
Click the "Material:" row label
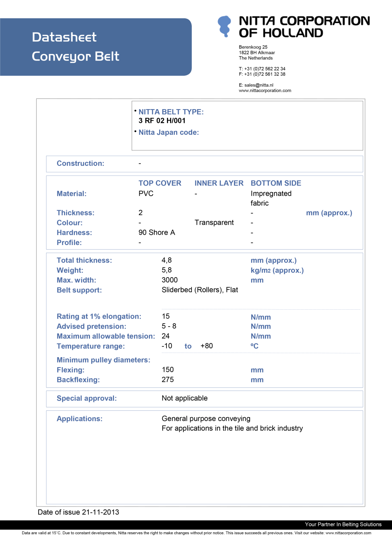[72, 194]
